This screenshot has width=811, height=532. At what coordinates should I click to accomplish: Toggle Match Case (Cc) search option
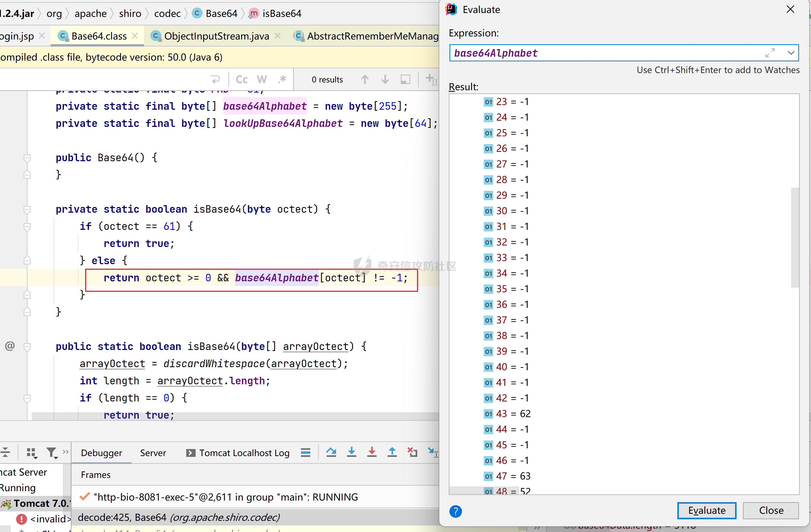tap(242, 79)
